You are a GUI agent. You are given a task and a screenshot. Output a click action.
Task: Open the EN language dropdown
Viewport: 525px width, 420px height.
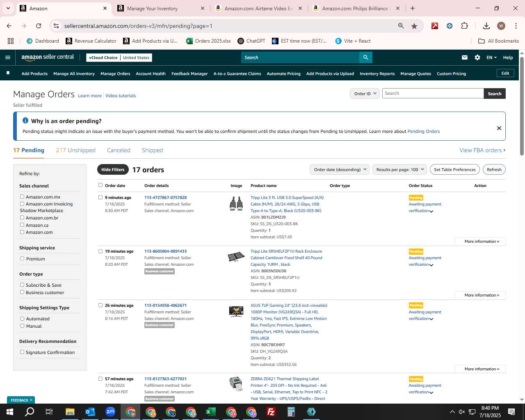coord(491,57)
